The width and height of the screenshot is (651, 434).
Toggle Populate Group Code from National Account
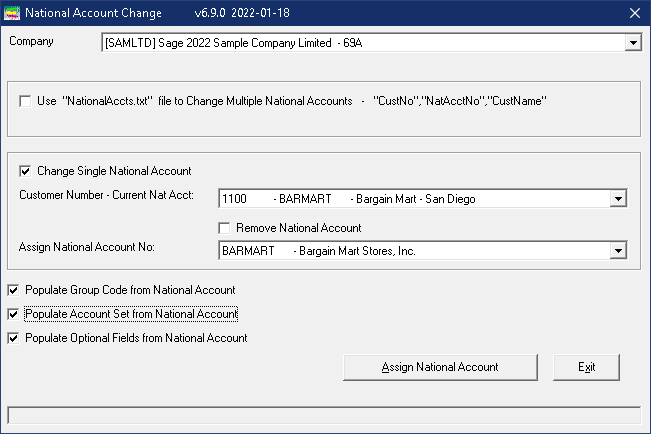tap(13, 290)
